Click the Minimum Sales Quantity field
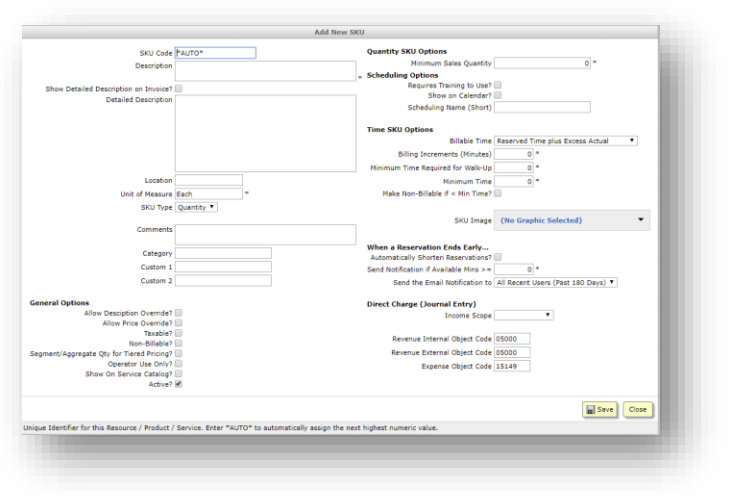The height and width of the screenshot is (496, 736). 542,63
